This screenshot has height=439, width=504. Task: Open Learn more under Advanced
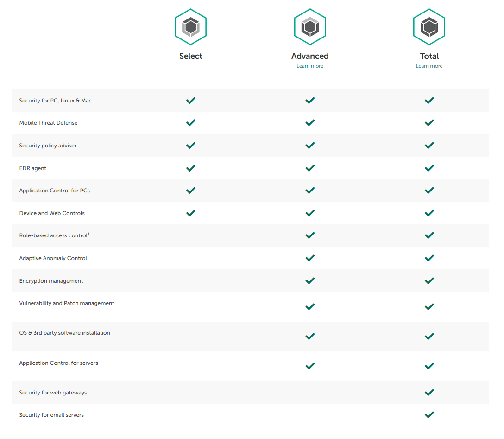310,66
